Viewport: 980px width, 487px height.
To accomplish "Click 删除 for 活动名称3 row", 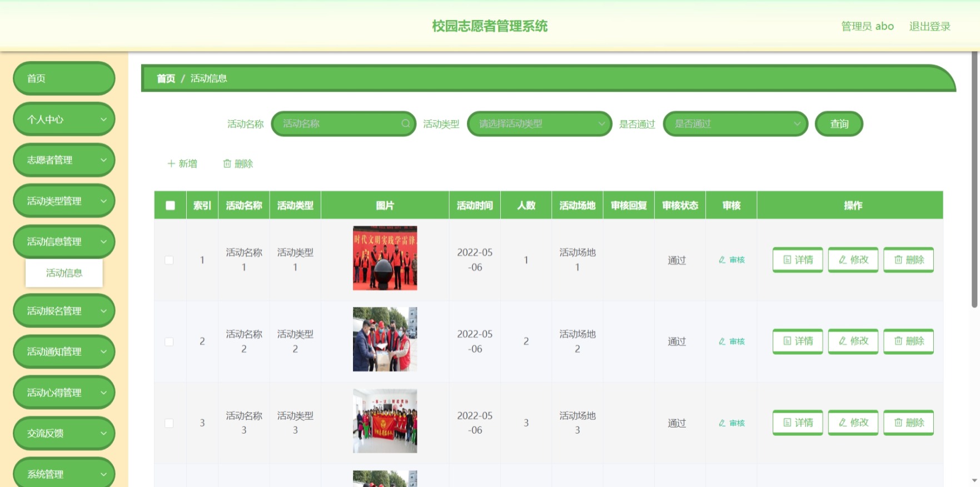I will pos(909,423).
